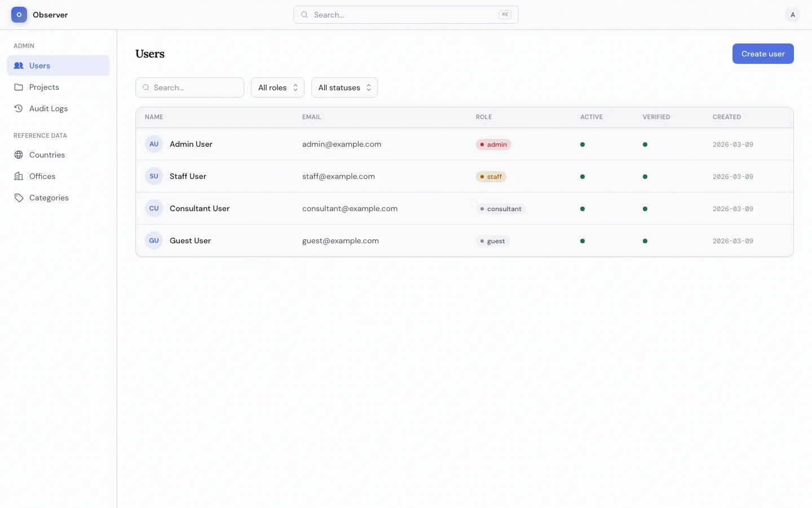Click the magnifier icon in top search bar

(304, 15)
